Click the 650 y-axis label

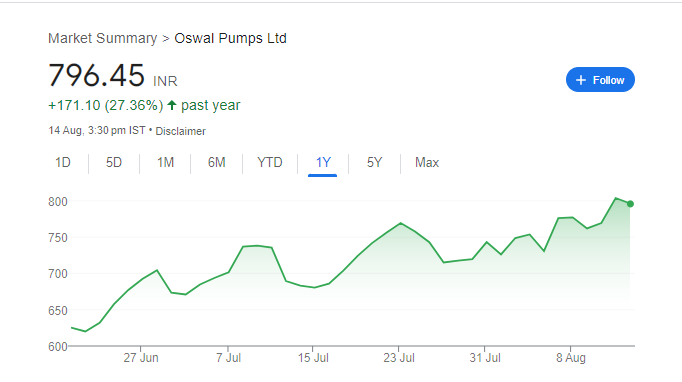pyautogui.click(x=58, y=311)
